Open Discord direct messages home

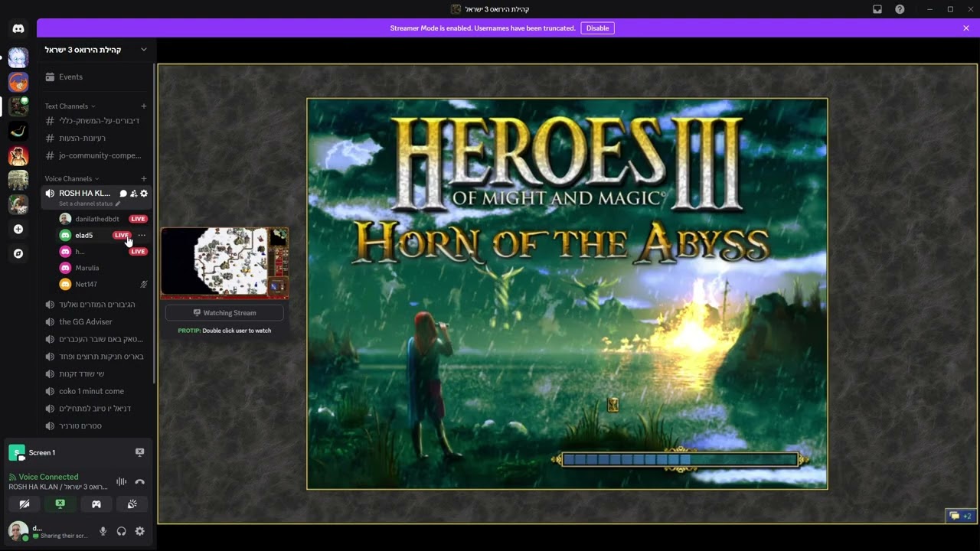pyautogui.click(x=18, y=28)
